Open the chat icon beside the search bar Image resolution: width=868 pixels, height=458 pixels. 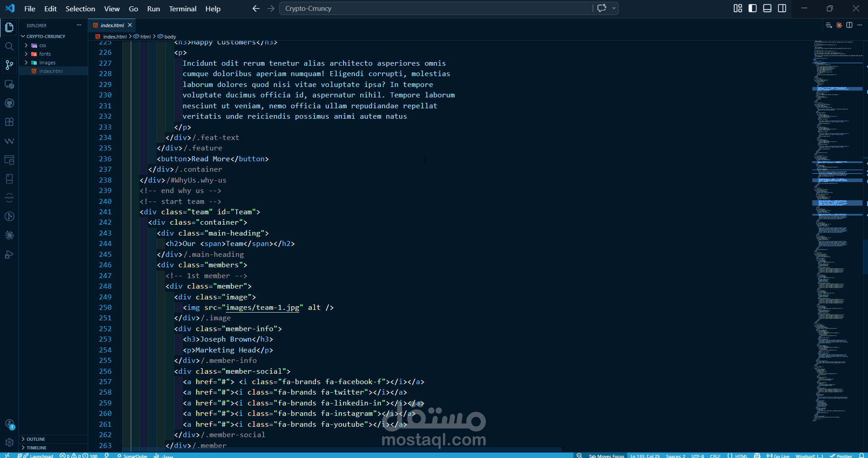coord(602,8)
